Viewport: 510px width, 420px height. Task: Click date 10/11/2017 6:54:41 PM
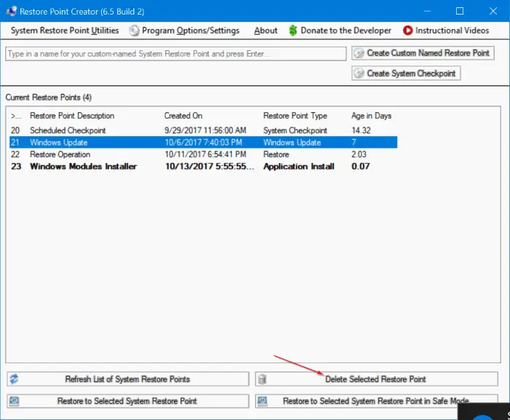point(205,154)
